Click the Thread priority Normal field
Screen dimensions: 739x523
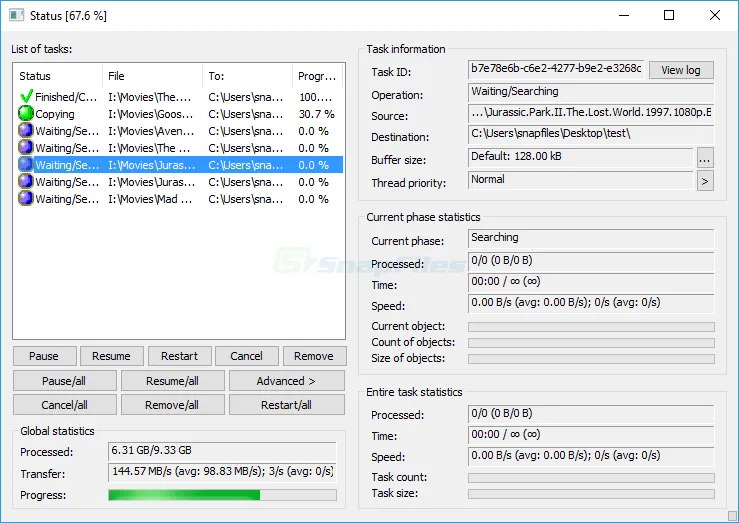pyautogui.click(x=581, y=180)
